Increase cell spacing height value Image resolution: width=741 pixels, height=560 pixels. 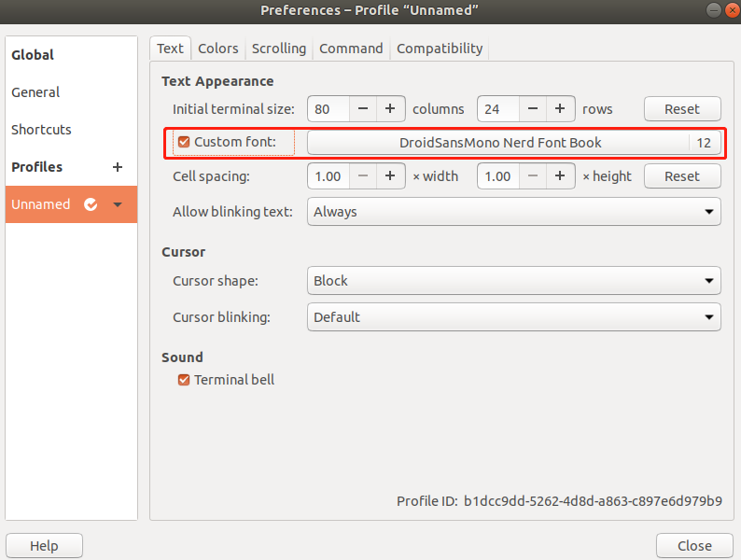560,176
